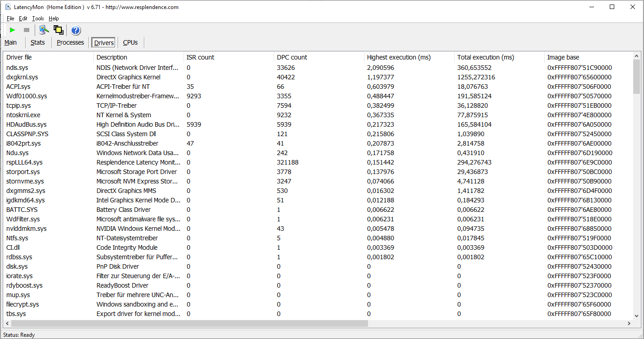Click the magnifier analyze icon in toolbar
This screenshot has height=339, width=644.
coord(44,30)
